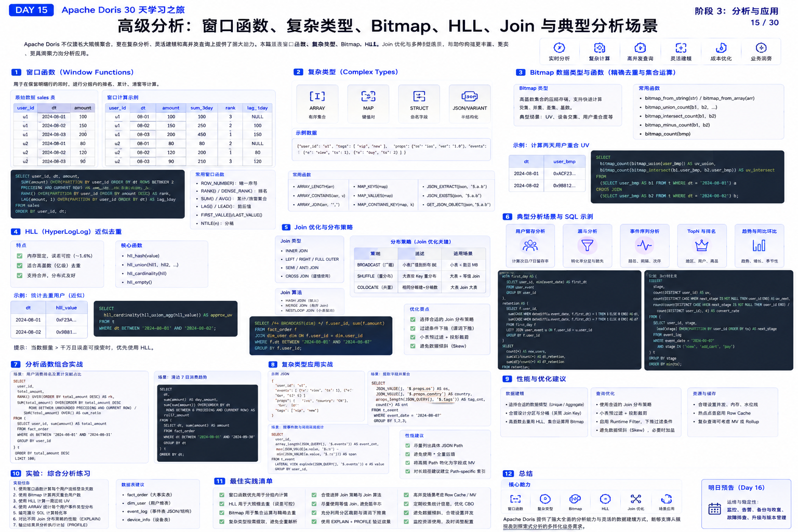The width and height of the screenshot is (798, 532).
Task: Click the lag_1day column header
Action: (257, 108)
